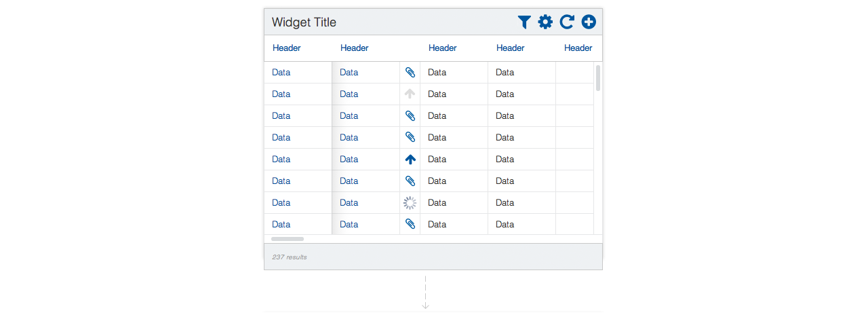Click the greyed-out upload arrow in second row
868x315 pixels.
(410, 94)
